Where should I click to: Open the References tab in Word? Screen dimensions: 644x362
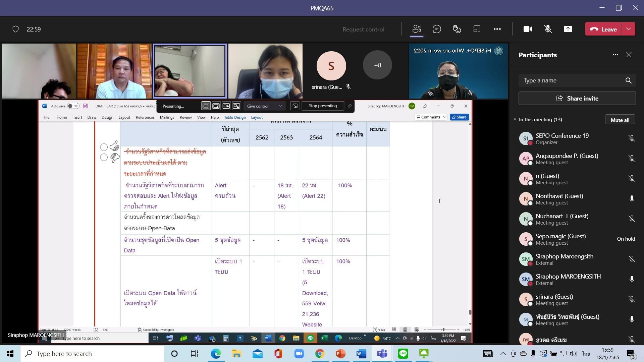[145, 117]
